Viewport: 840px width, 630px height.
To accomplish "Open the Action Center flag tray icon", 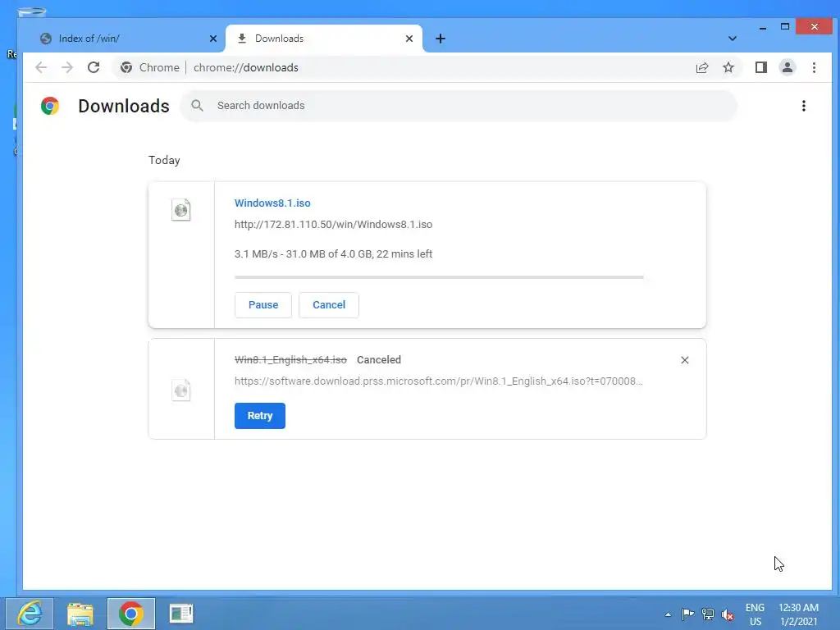I will [x=688, y=614].
